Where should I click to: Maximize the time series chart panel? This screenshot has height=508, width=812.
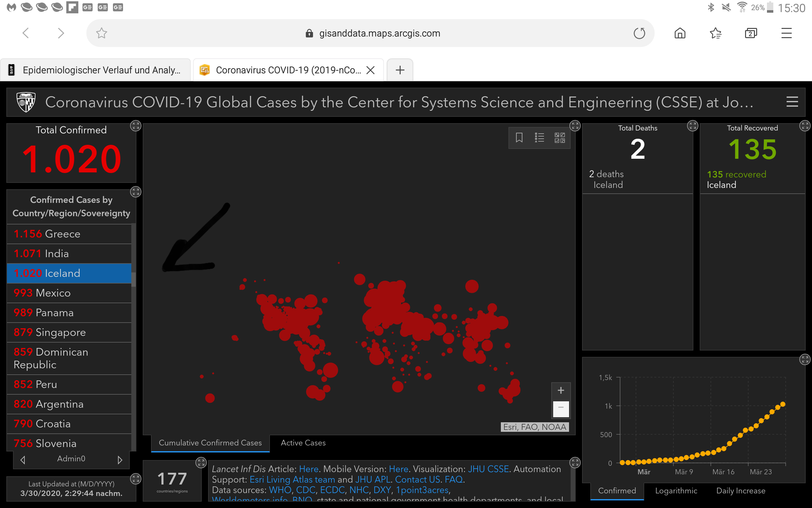tap(805, 359)
